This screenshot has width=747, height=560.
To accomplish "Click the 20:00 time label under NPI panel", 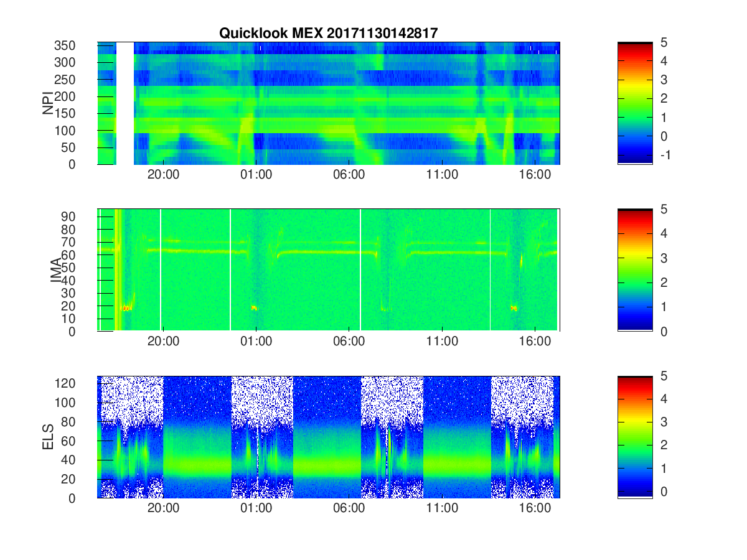I will [164, 175].
